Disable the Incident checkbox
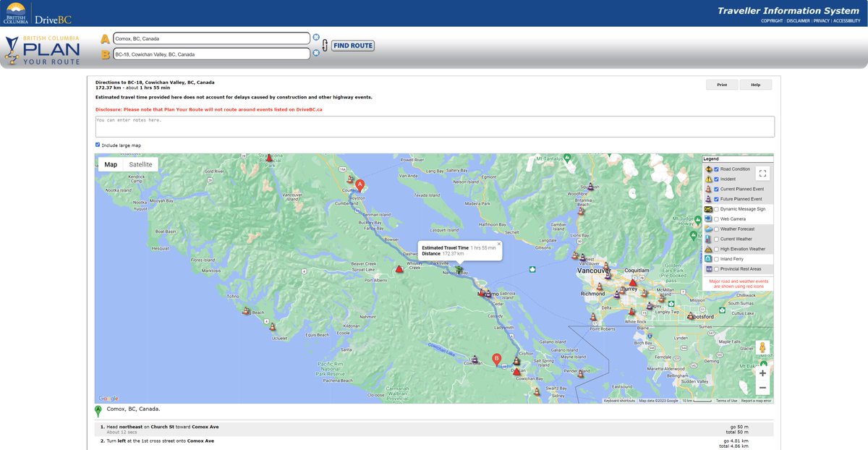This screenshot has height=450, width=868. click(x=716, y=178)
